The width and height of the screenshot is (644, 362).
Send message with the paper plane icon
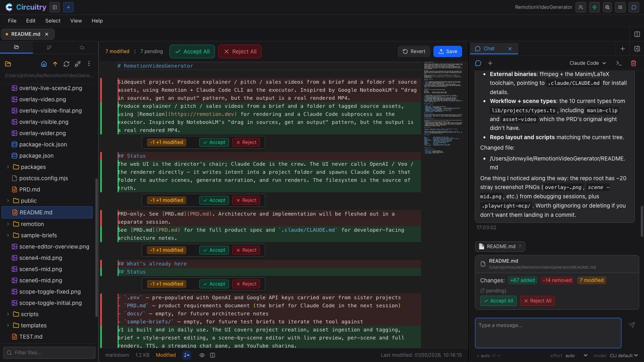click(x=632, y=325)
